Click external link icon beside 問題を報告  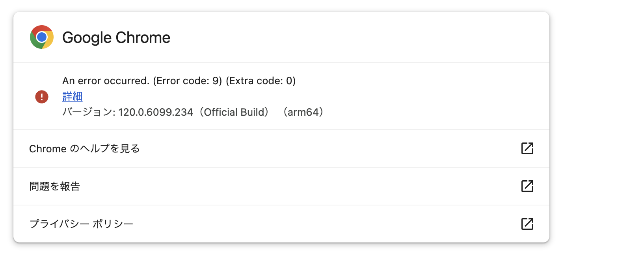pos(527,186)
